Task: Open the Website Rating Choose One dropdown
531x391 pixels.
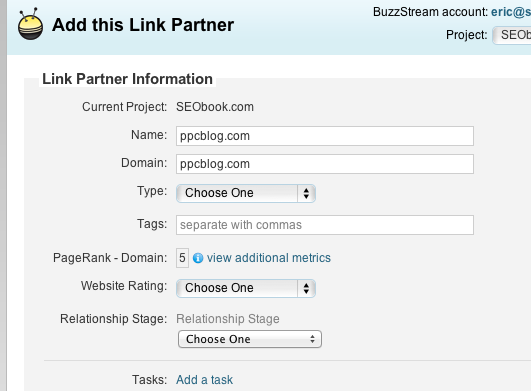Action: pos(246,288)
